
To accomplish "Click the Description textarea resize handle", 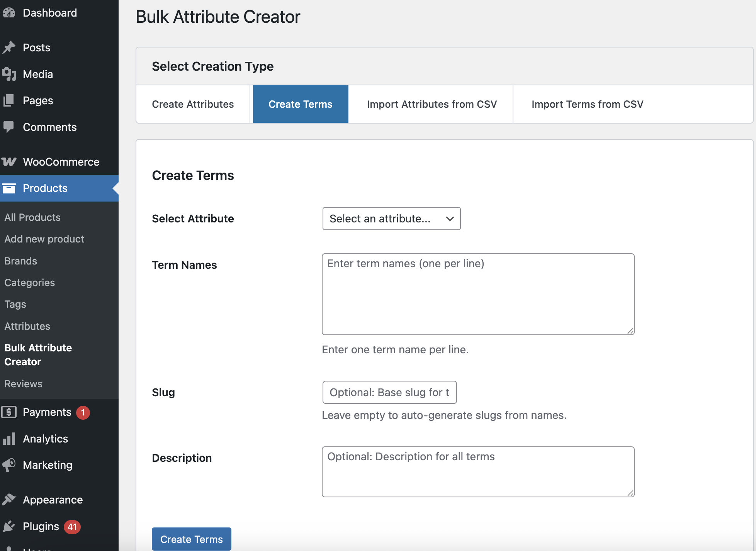I will 630,493.
